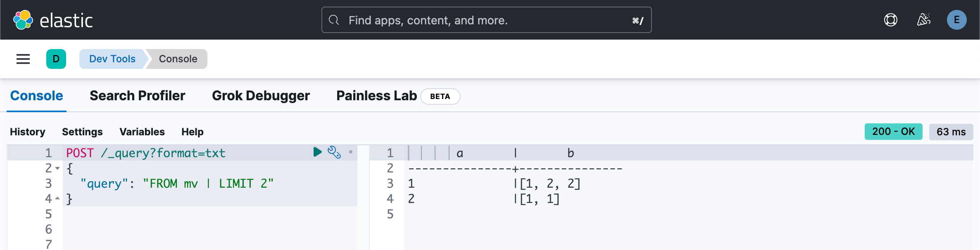The width and height of the screenshot is (980, 250).
Task: Switch to the Search Profiler tab
Action: [x=137, y=96]
